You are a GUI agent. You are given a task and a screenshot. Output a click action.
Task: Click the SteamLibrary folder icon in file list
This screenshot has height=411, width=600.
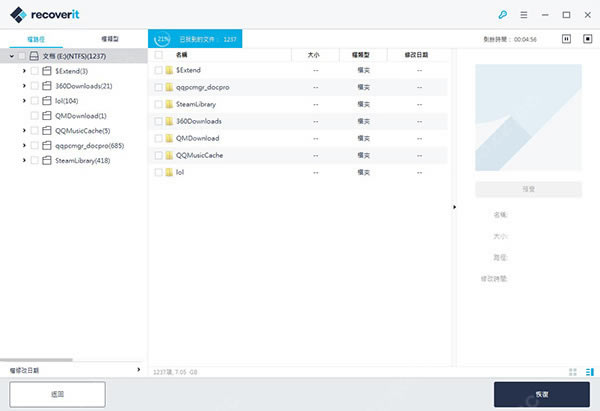click(x=169, y=104)
